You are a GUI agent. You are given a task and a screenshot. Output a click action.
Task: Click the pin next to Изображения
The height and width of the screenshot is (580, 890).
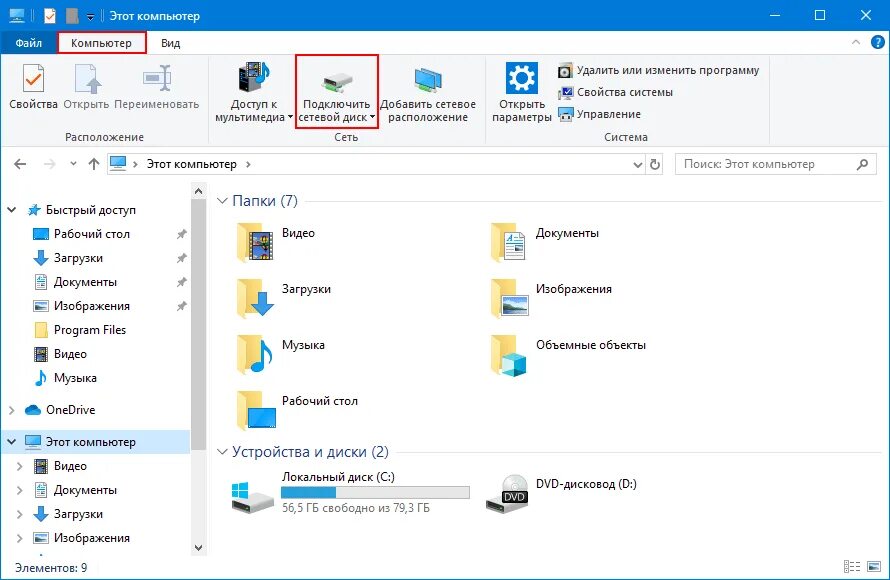(181, 306)
